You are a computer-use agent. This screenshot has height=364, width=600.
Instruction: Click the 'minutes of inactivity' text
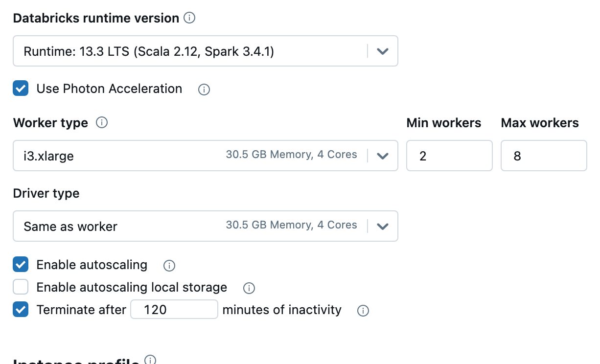point(282,310)
